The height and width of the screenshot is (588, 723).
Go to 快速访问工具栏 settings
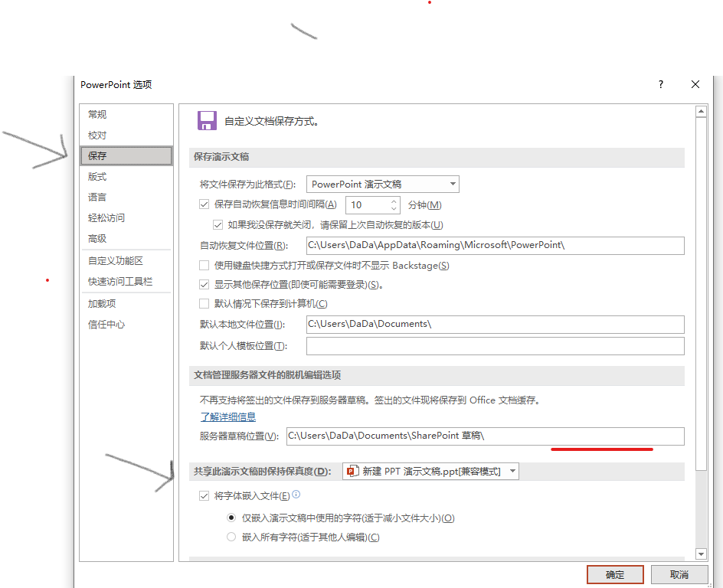tap(120, 282)
